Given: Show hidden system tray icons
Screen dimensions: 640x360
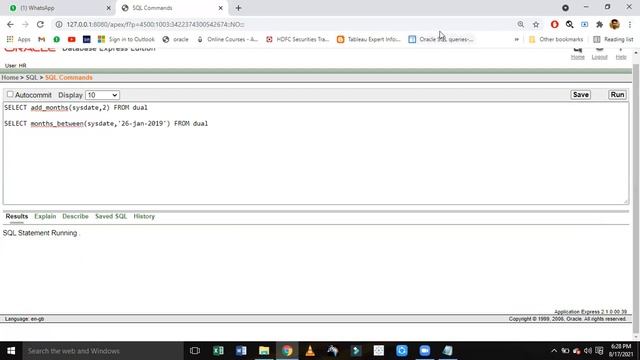Looking at the screenshot, I should click(554, 351).
